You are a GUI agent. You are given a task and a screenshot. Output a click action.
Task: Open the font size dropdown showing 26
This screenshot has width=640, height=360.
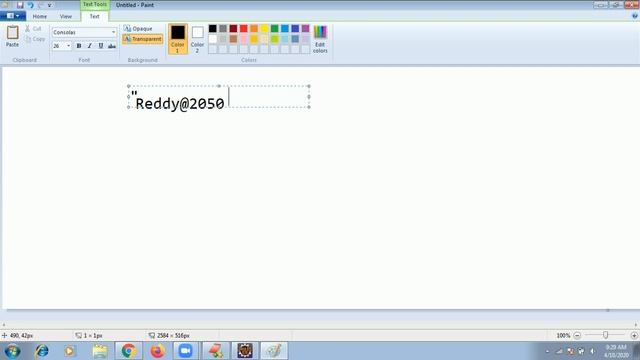pyautogui.click(x=68, y=46)
